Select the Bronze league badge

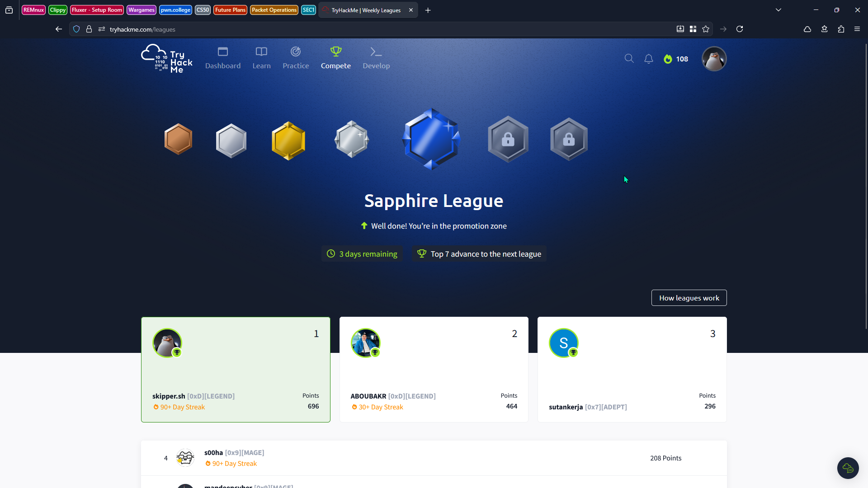[x=178, y=139]
